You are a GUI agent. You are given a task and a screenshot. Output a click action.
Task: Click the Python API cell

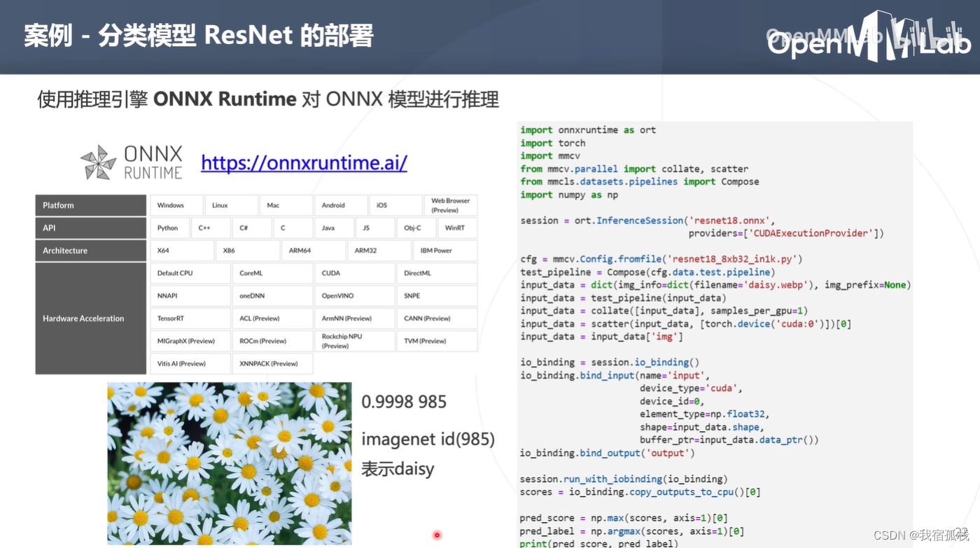click(170, 227)
